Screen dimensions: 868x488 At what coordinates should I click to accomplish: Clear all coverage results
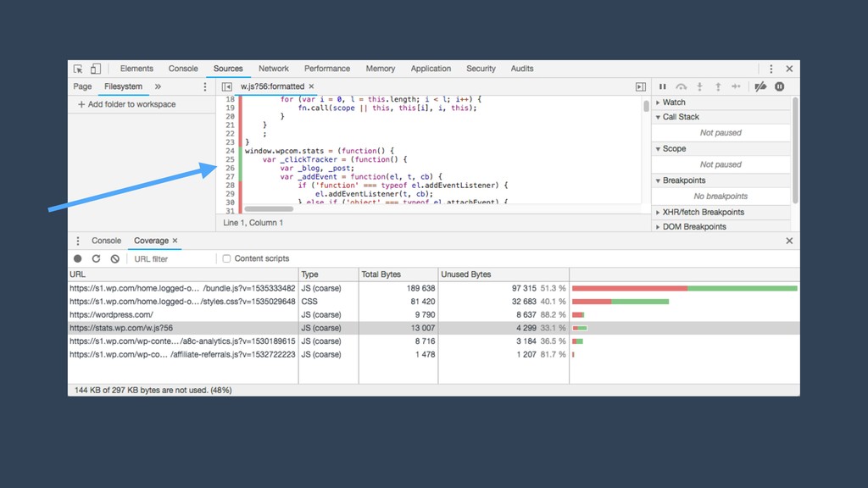114,258
